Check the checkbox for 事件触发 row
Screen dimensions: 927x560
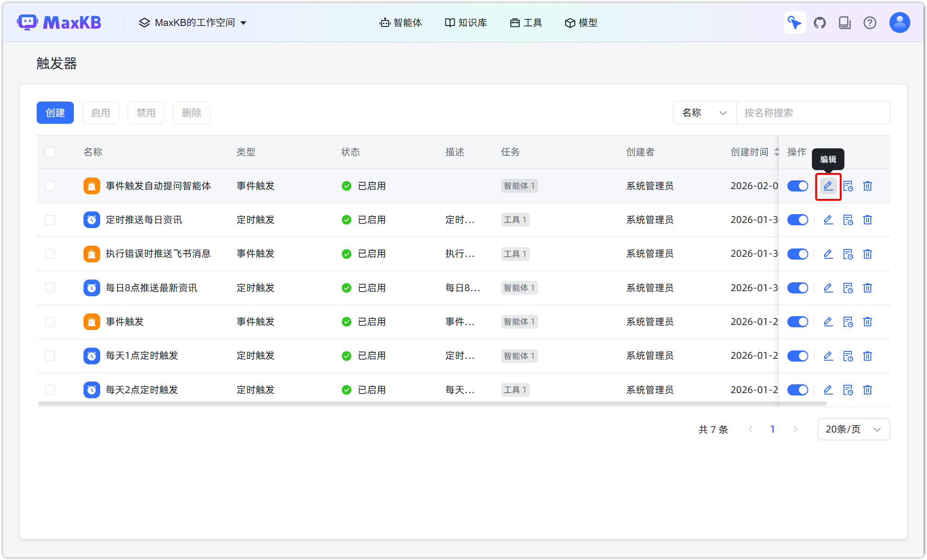click(x=50, y=322)
